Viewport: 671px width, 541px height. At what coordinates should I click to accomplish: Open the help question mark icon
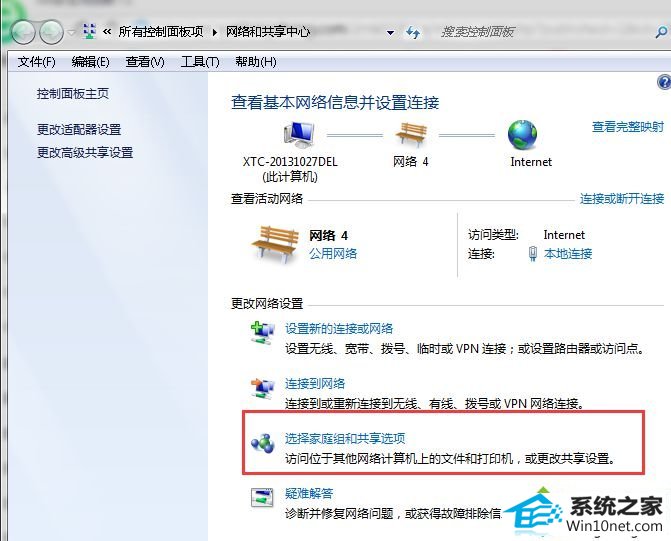click(x=664, y=83)
